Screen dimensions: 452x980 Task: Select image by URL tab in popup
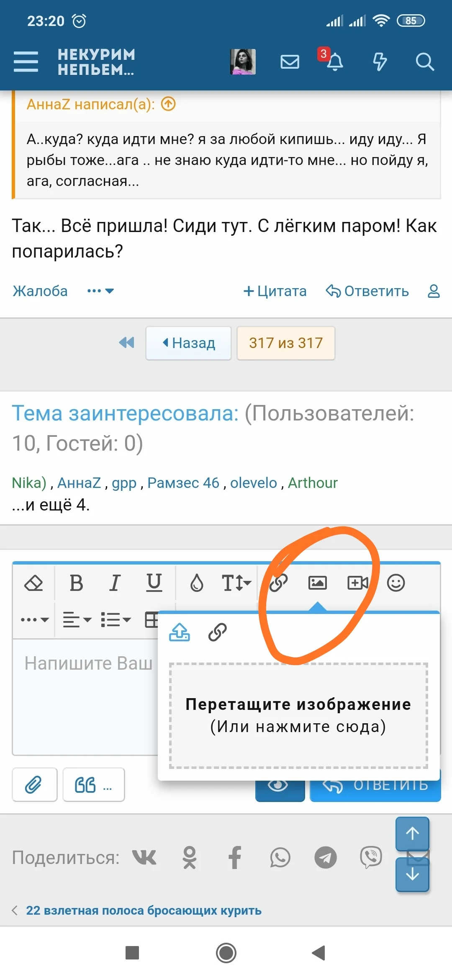pos(218,632)
